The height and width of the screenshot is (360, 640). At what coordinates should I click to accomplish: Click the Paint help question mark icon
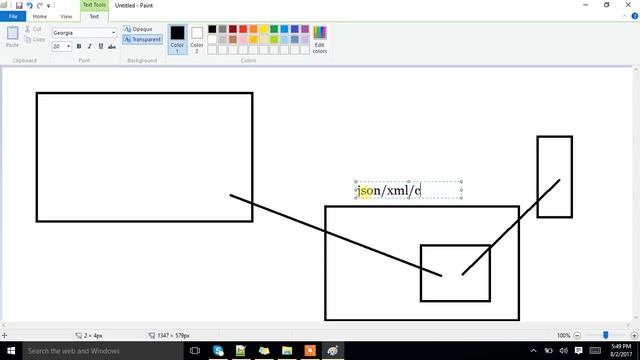tap(635, 16)
